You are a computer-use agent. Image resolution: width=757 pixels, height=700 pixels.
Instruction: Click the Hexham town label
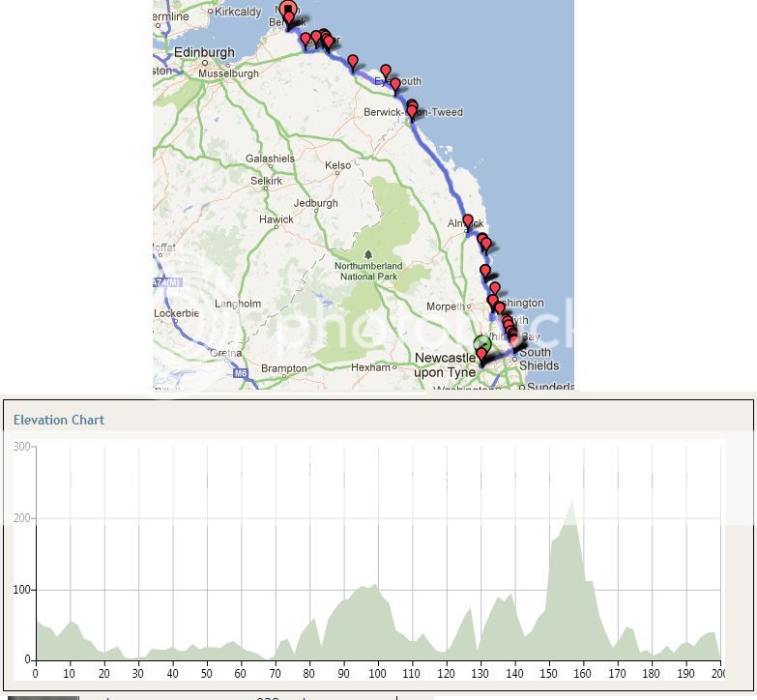(x=370, y=367)
